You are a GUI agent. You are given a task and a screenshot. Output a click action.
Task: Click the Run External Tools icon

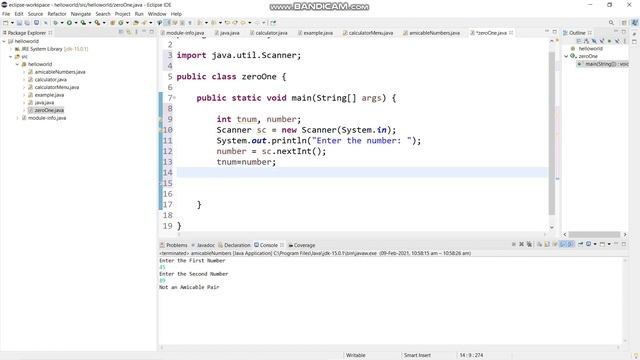(98, 23)
